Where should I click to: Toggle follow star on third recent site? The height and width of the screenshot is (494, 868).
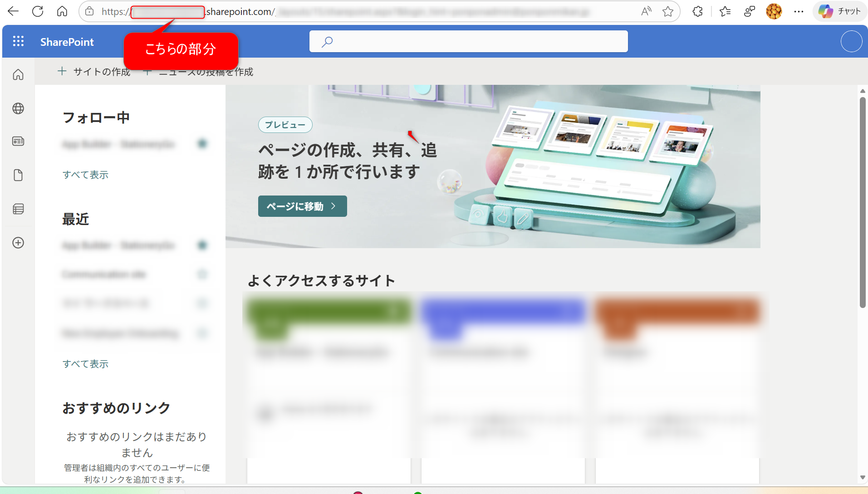202,303
